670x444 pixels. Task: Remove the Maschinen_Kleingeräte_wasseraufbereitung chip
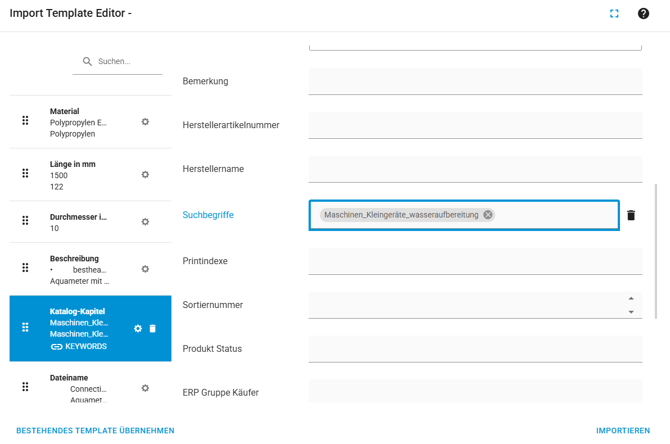tap(488, 215)
